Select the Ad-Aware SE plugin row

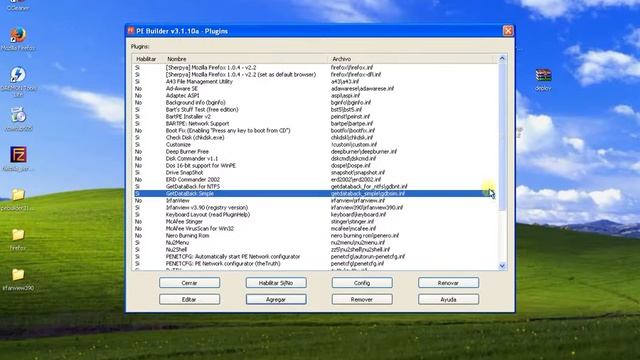pyautogui.click(x=316, y=89)
